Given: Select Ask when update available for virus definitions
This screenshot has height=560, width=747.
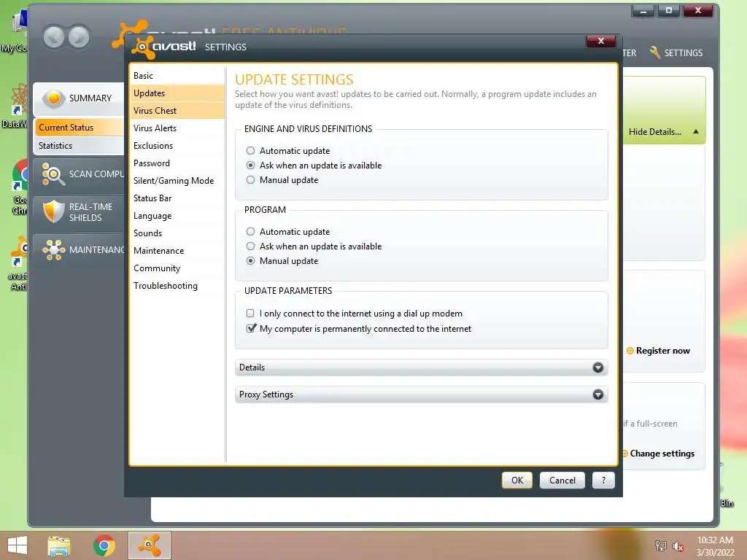Looking at the screenshot, I should click(x=251, y=166).
